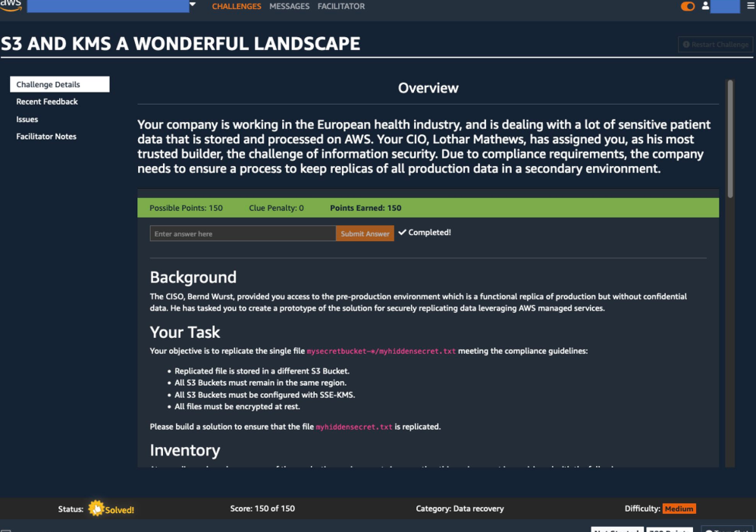Screen dimensions: 756x532
Task: Click the Enter answer here field
Action: (243, 233)
